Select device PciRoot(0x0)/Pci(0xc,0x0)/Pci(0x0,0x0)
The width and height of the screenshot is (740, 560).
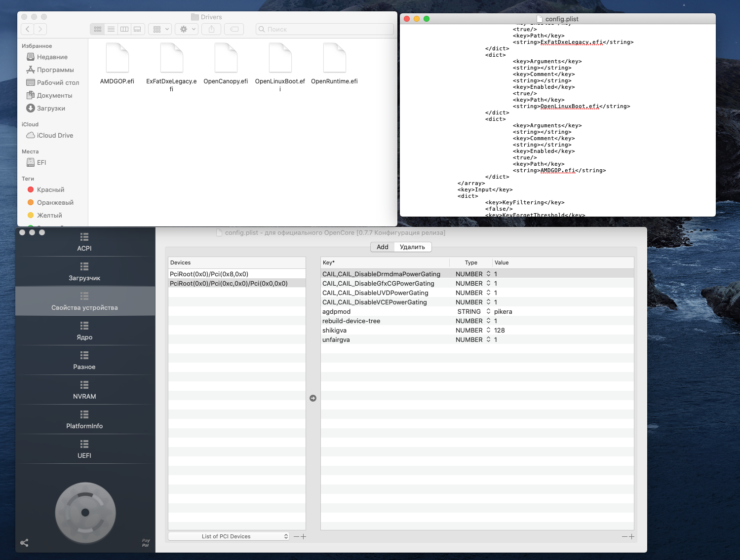point(237,283)
